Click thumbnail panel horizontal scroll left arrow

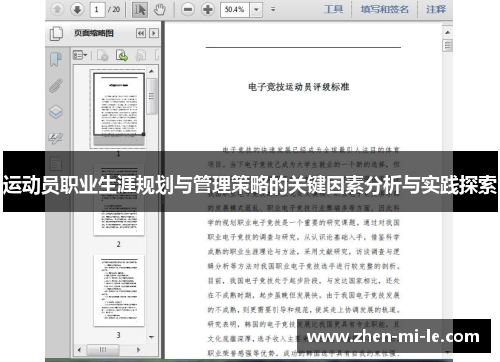[79, 350]
